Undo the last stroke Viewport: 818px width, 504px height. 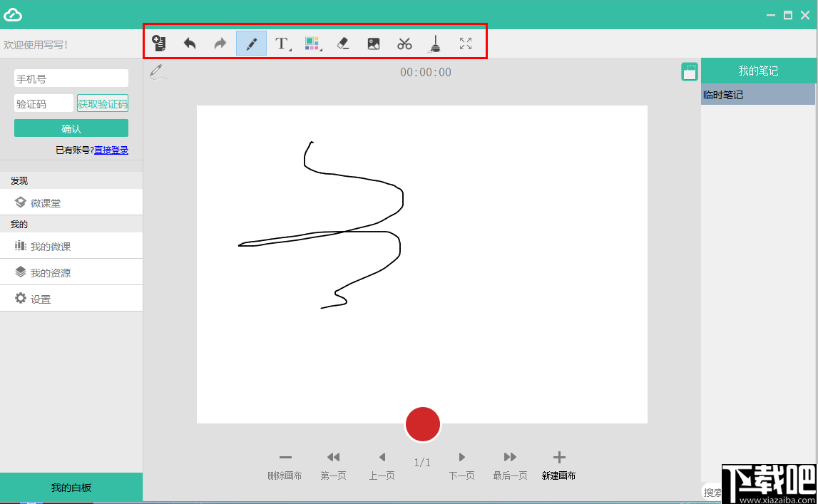(x=190, y=43)
